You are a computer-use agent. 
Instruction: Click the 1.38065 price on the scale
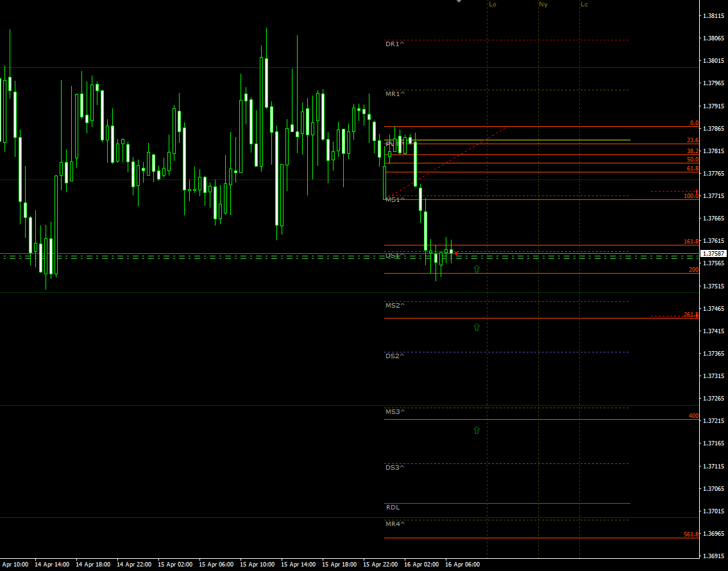click(713, 38)
